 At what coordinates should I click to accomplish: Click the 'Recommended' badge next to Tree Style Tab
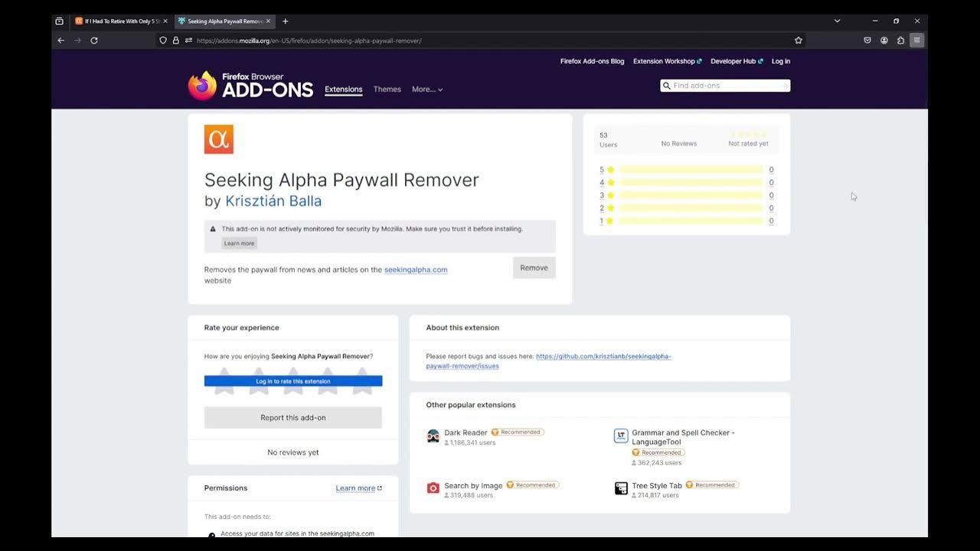[x=712, y=485]
